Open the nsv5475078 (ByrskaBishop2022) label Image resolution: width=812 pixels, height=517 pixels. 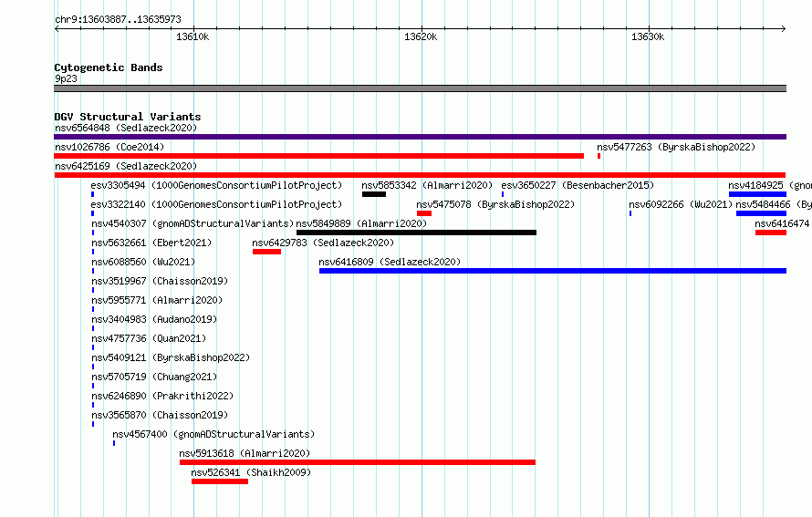[x=495, y=204]
